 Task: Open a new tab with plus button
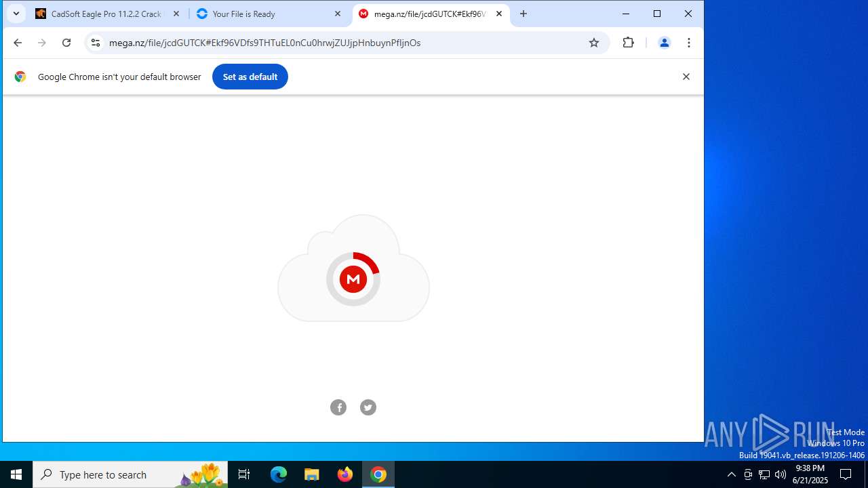524,14
